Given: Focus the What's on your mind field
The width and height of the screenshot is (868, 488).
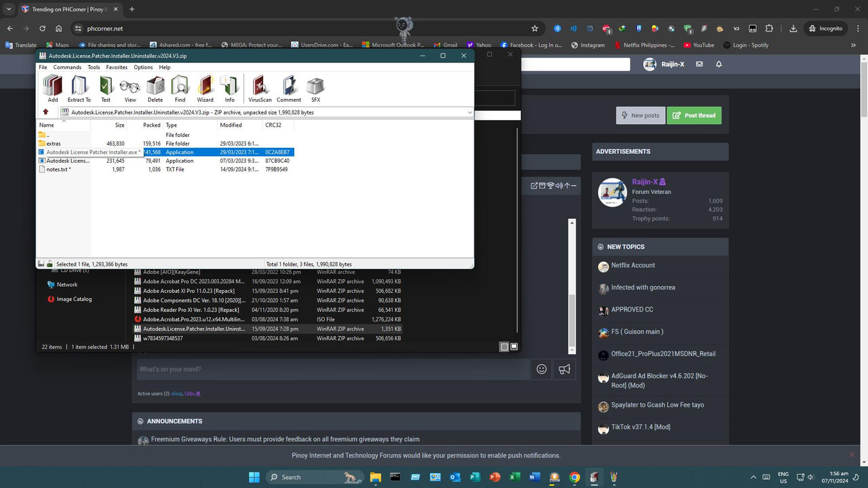Looking at the screenshot, I should pyautogui.click(x=332, y=369).
